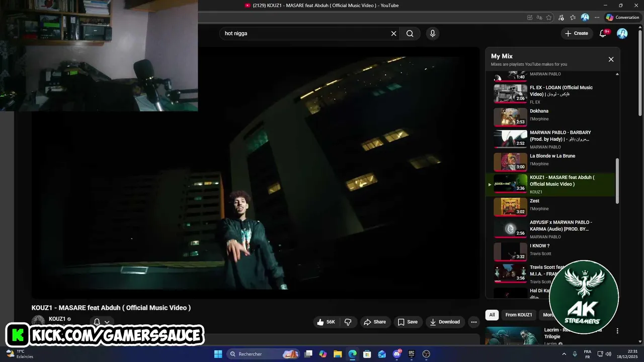
Task: Play I KNOW ? by Travis Scott
Action: coord(551,251)
